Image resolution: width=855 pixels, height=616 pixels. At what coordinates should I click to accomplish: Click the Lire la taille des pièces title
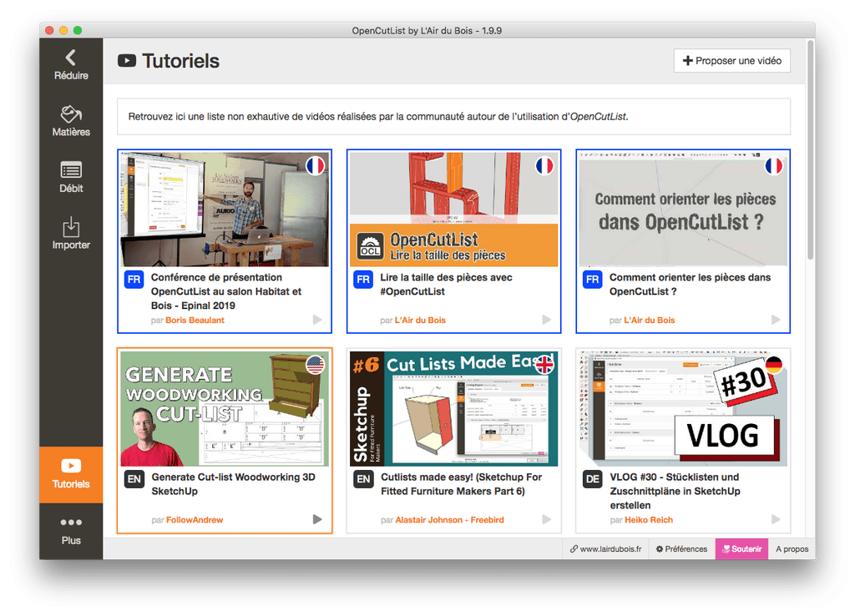click(x=446, y=284)
